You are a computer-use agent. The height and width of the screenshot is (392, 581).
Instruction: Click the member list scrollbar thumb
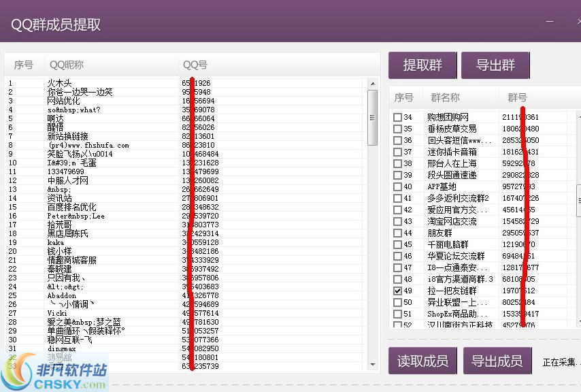click(373, 118)
